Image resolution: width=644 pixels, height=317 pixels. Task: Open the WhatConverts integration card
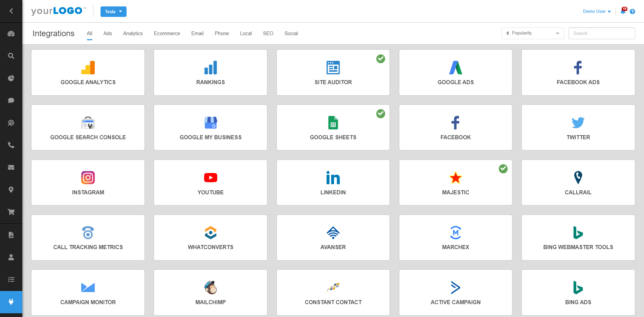click(x=210, y=238)
